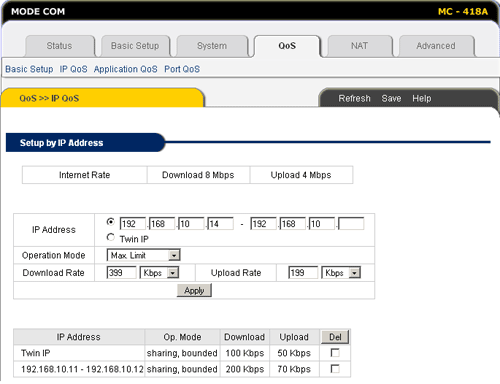
Task: Click the MODE COM logo text
Action: (38, 11)
